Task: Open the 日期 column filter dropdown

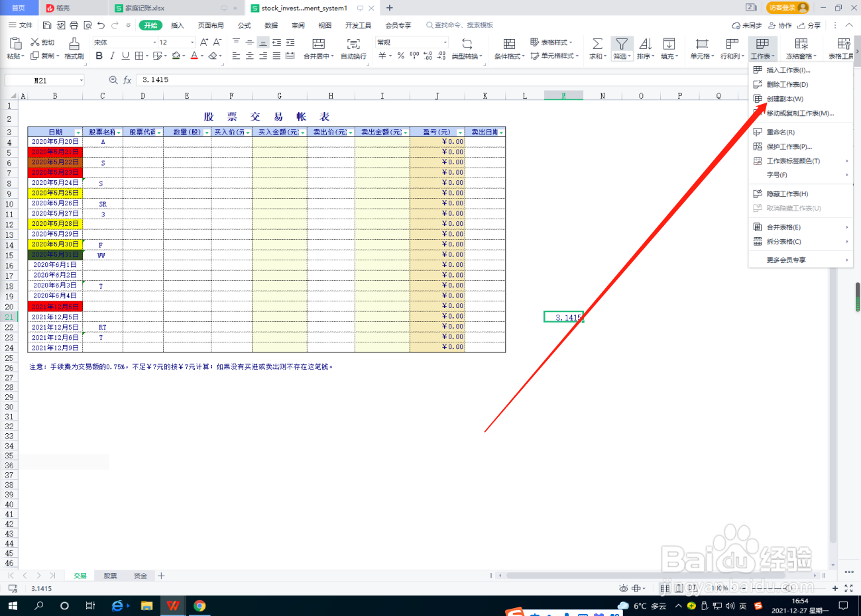Action: (x=78, y=132)
